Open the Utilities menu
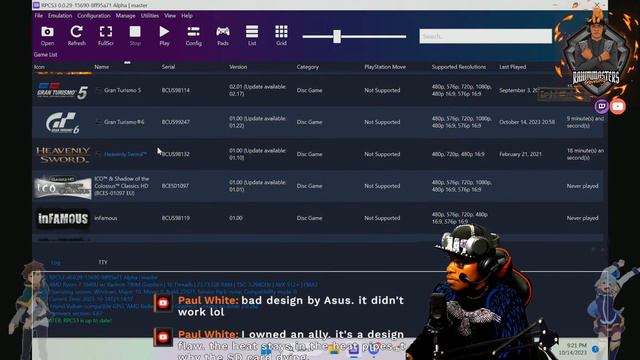 150,16
